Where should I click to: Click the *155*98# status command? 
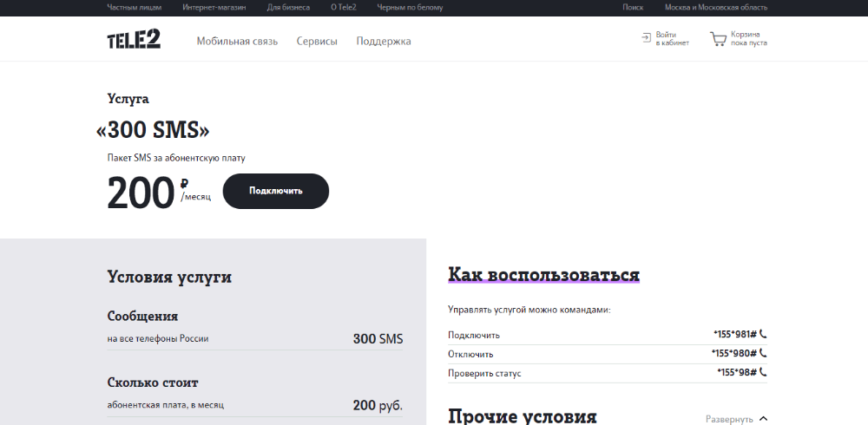click(737, 372)
